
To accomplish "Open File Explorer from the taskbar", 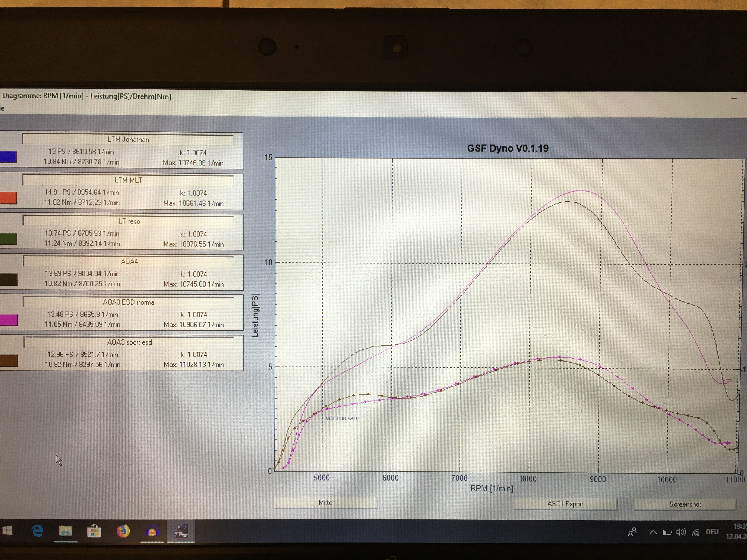I will click(x=66, y=531).
